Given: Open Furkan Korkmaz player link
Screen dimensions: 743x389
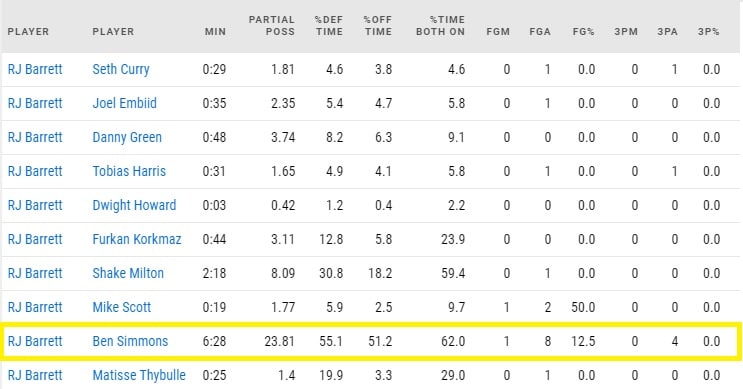Looking at the screenshot, I should [137, 239].
